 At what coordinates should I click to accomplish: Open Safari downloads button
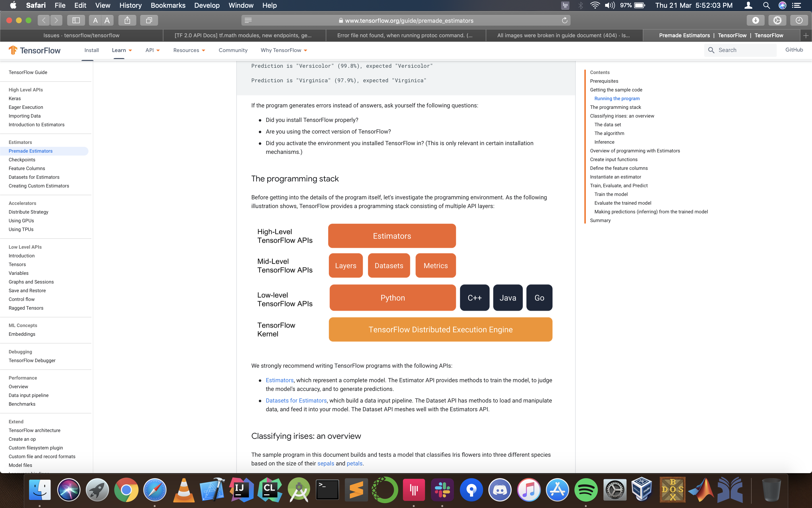[x=756, y=21]
